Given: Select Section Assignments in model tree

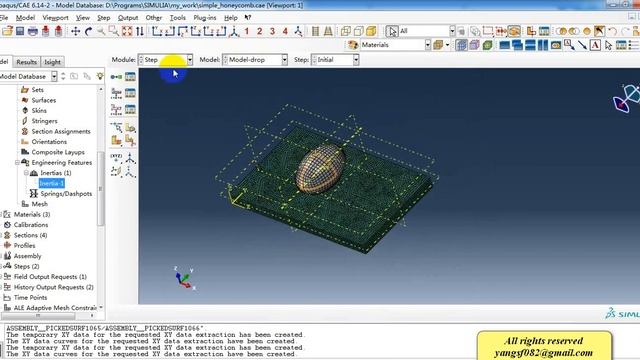Looking at the screenshot, I should (x=61, y=131).
